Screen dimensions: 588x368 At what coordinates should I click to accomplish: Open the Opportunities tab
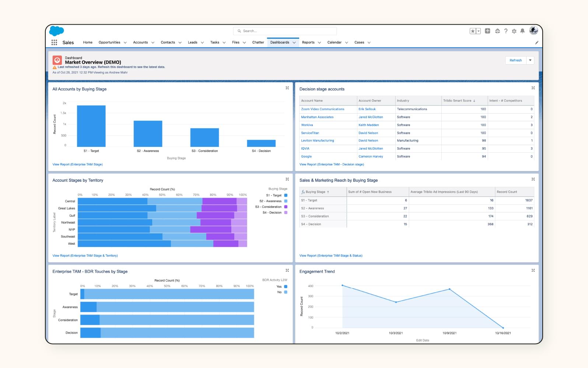(x=109, y=42)
